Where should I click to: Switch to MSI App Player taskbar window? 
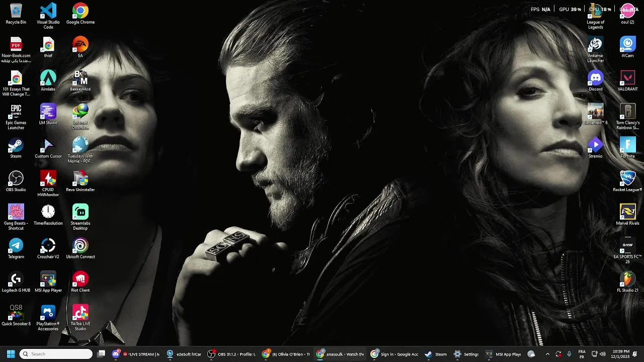pos(503,354)
